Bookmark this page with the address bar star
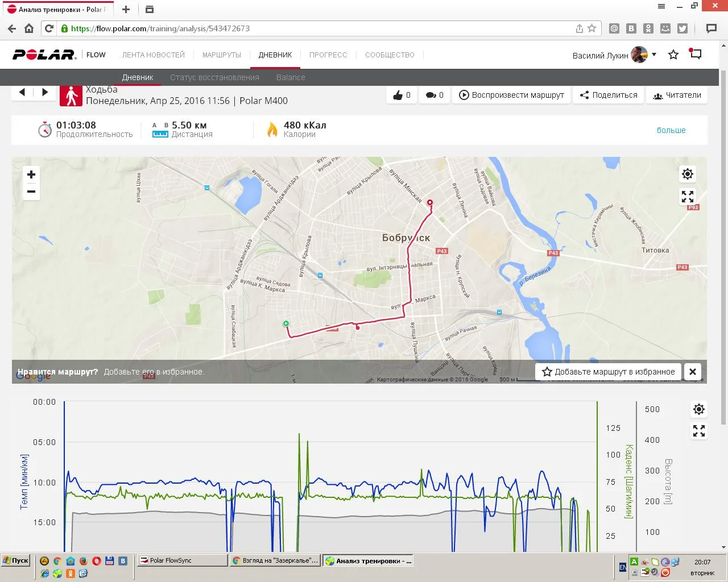Viewport: 728px width, 582px height. 592,28
